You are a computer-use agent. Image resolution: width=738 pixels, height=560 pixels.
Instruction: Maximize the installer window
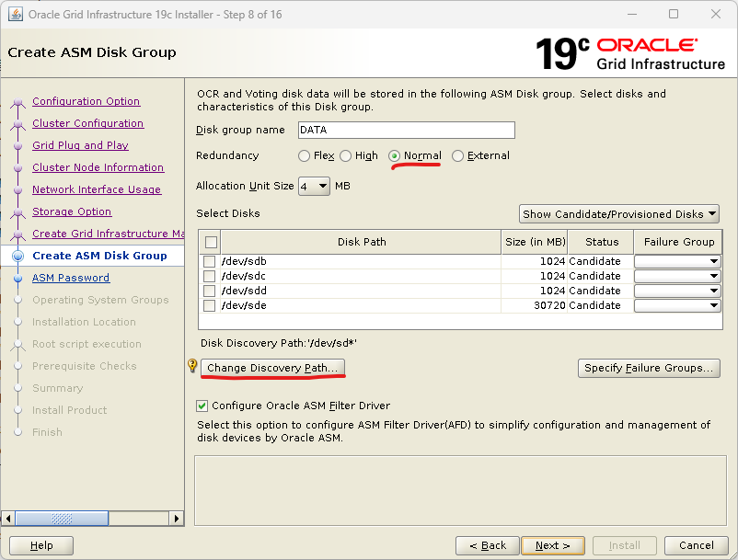[x=674, y=14]
